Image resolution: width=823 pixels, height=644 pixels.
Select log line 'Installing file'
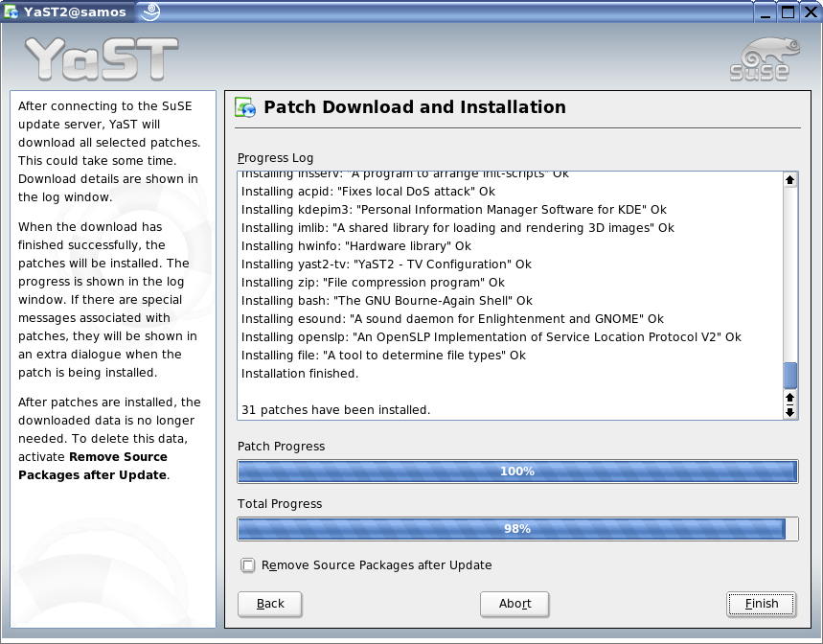pos(383,356)
